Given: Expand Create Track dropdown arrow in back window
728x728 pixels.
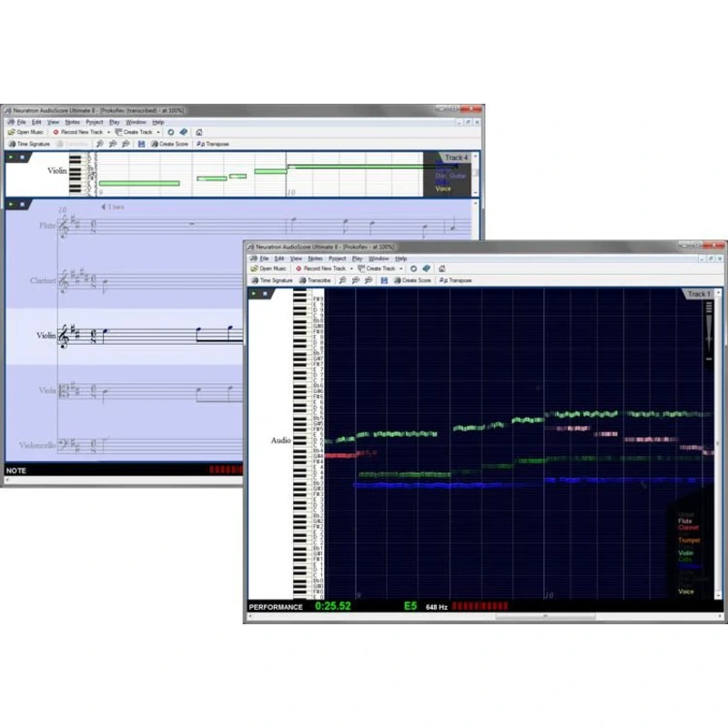Looking at the screenshot, I should [158, 132].
